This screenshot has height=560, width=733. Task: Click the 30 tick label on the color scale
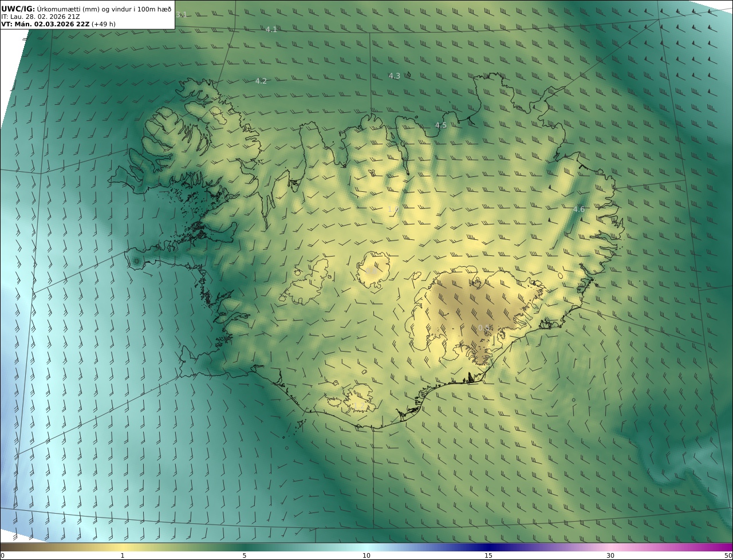coord(610,555)
